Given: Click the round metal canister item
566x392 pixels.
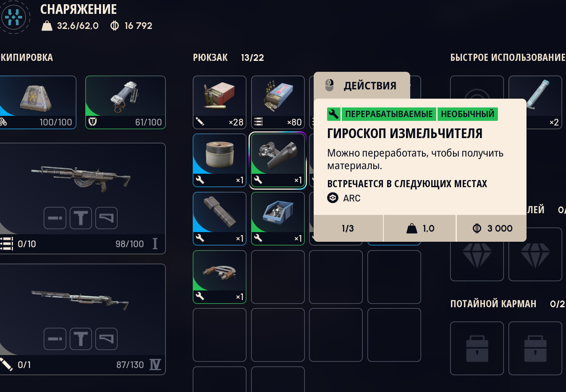Looking at the screenshot, I should pos(220,160).
